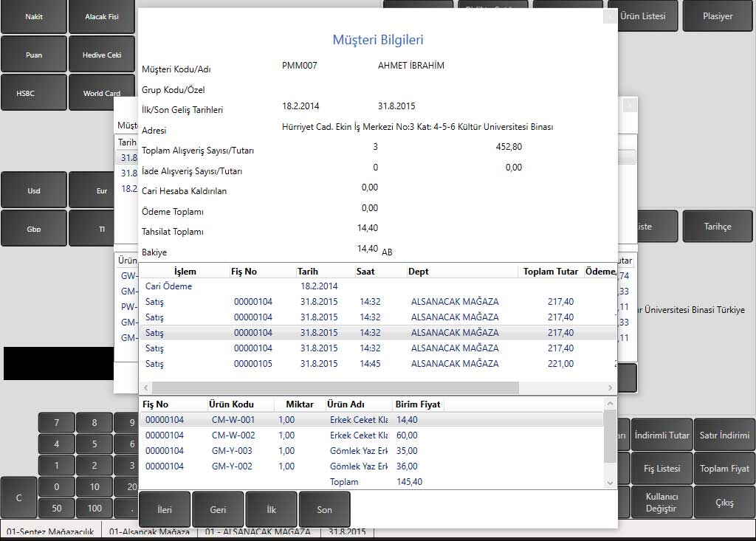This screenshot has width=756, height=541.
Task: Select Gbp currency button
Action: click(34, 229)
